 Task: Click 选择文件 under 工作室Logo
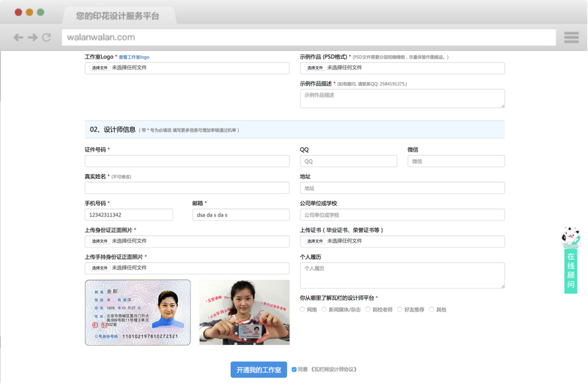click(99, 68)
